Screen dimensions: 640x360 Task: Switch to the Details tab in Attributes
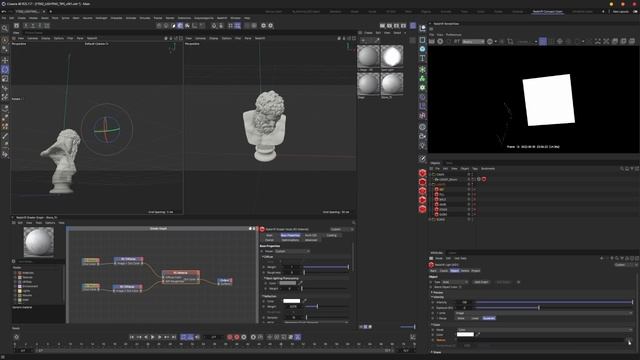(465, 271)
